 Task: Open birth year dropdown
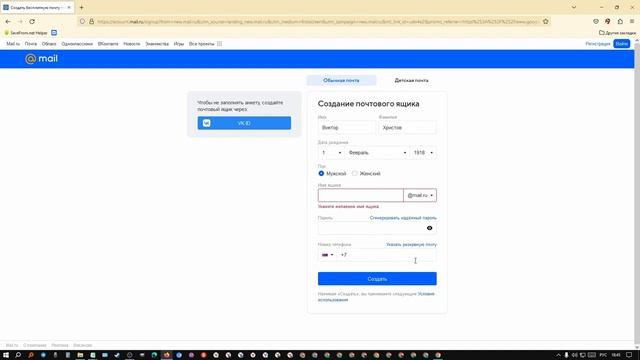pos(423,153)
